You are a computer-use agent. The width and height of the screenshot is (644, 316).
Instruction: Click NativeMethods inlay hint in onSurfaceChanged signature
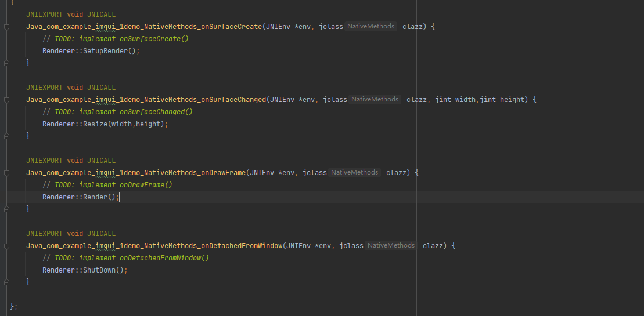pos(375,100)
